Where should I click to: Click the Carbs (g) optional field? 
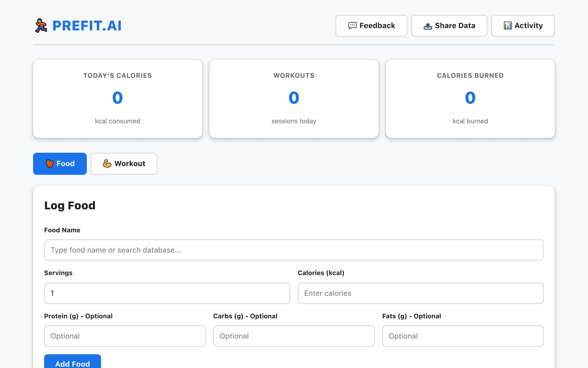[294, 336]
